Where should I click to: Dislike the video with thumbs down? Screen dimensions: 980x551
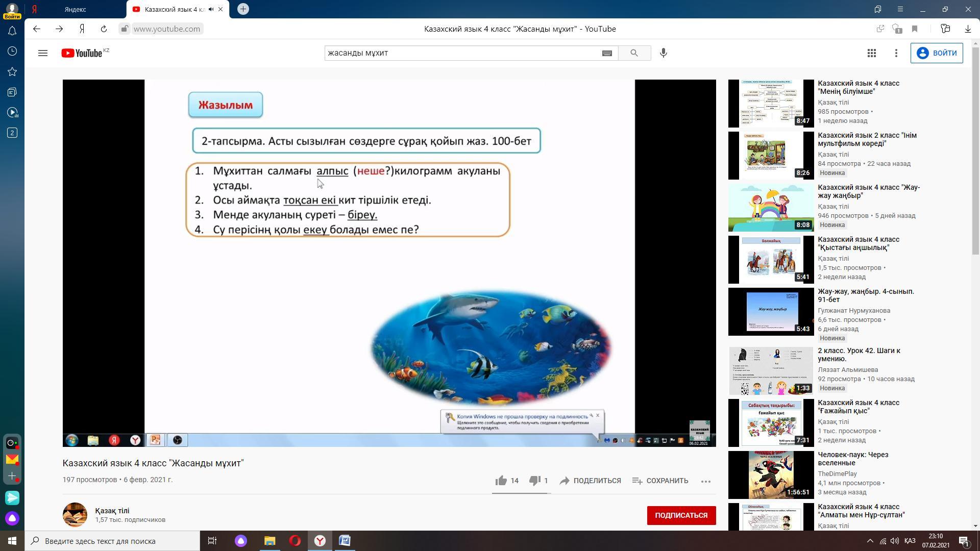[534, 481]
